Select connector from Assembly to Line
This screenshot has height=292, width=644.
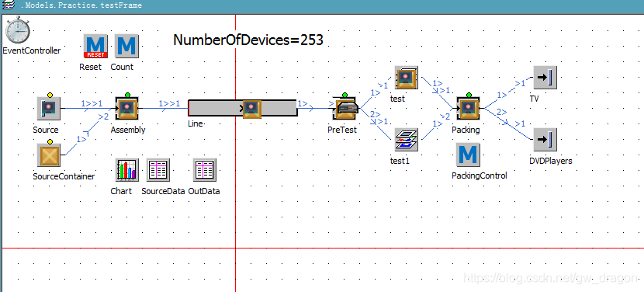[163, 109]
